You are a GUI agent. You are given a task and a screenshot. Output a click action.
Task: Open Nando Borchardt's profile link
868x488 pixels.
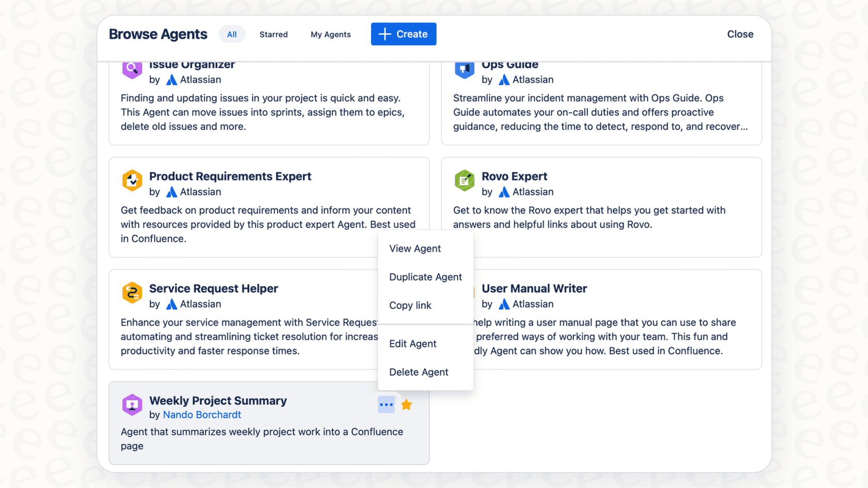[202, 415]
